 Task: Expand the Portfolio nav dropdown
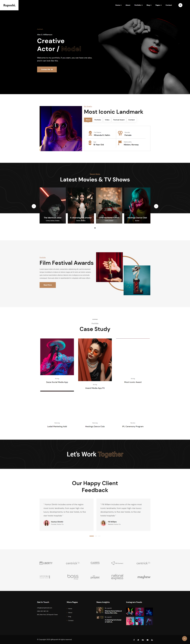pos(138,5)
